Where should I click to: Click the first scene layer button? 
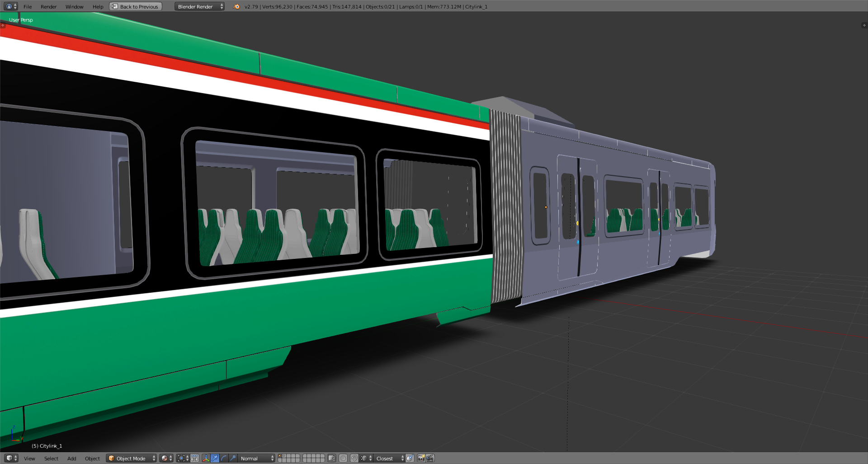click(x=280, y=456)
